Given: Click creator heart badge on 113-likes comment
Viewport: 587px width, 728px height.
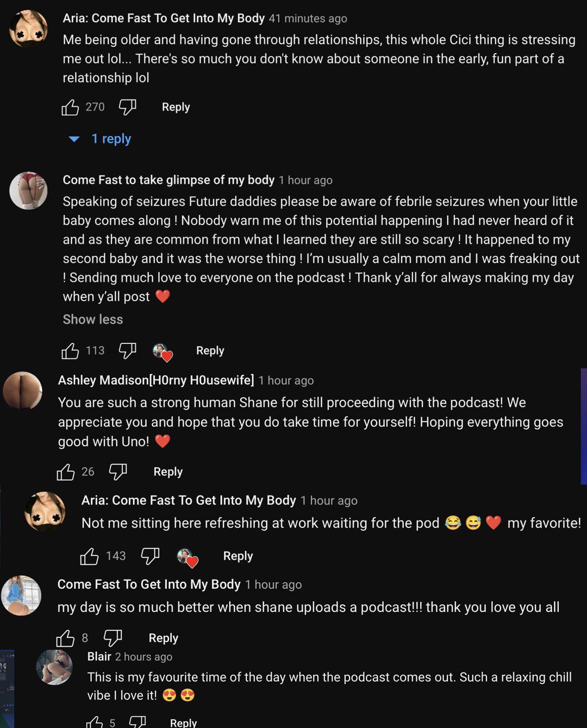Looking at the screenshot, I should pyautogui.click(x=162, y=352).
